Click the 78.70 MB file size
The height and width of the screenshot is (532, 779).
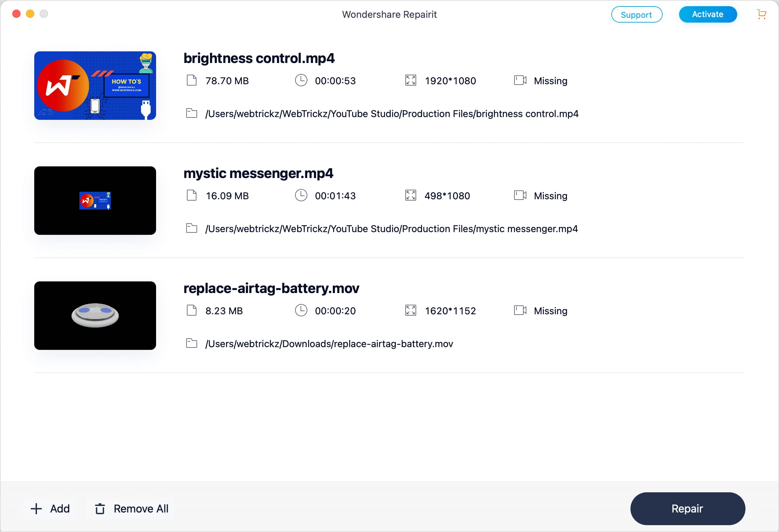tap(227, 81)
